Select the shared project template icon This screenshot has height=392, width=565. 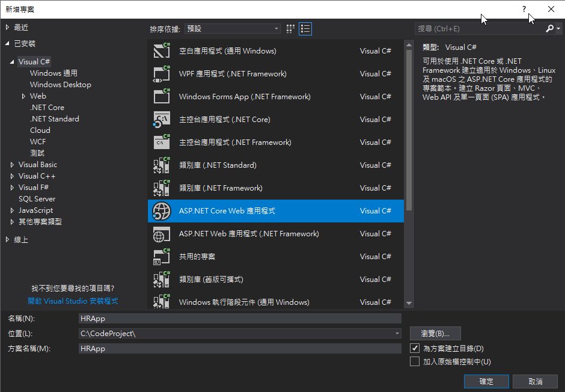click(x=162, y=257)
